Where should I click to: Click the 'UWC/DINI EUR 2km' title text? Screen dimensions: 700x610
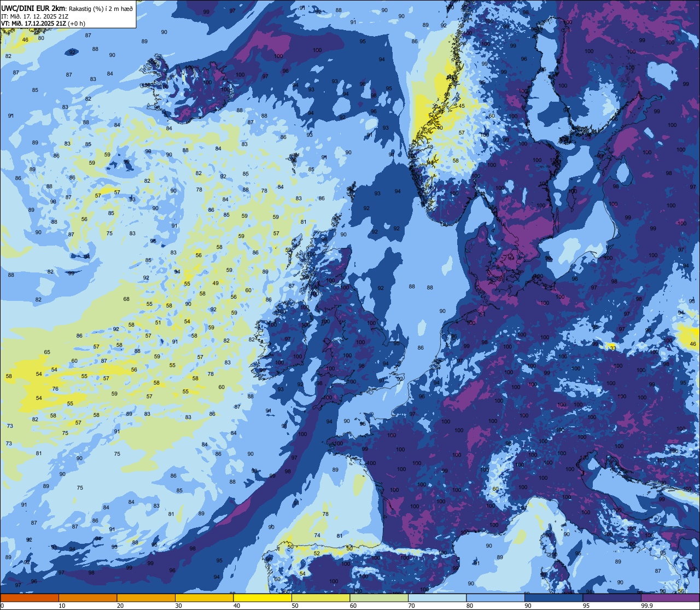point(33,8)
